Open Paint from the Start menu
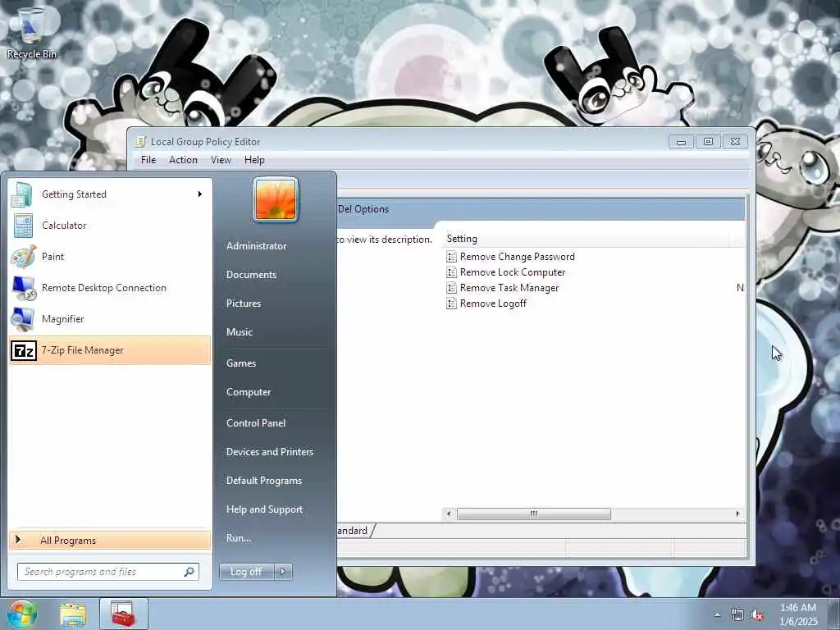Image resolution: width=840 pixels, height=630 pixels. [x=110, y=257]
